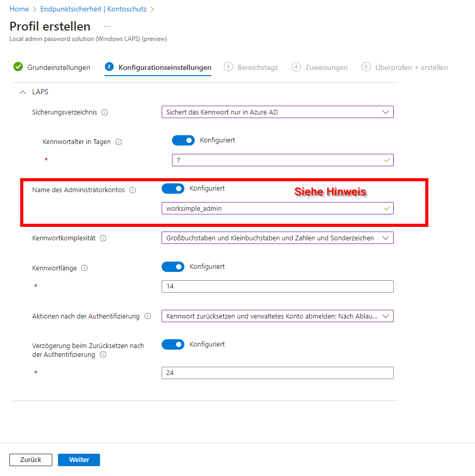The width and height of the screenshot is (475, 476).
Task: Click the info icon beside Kennwortalter in Tagen
Action: [x=119, y=142]
